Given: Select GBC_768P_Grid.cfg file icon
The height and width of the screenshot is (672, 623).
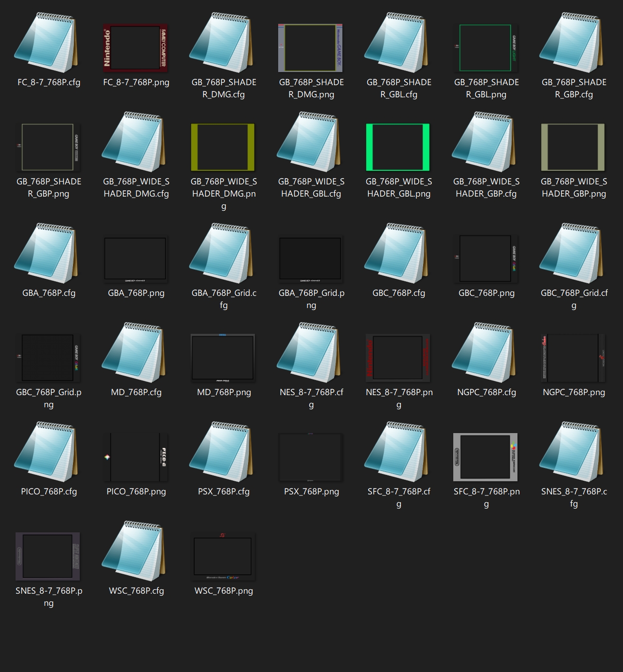Looking at the screenshot, I should 571,254.
